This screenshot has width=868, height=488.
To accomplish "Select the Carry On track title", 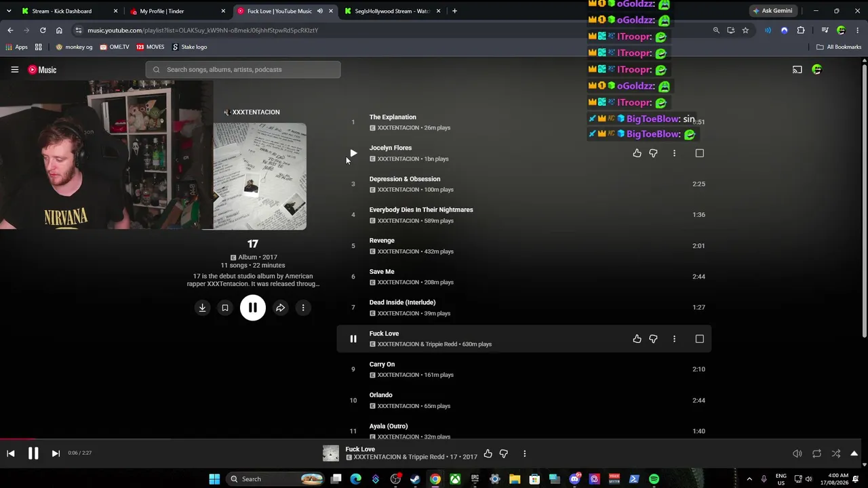I will point(382,365).
